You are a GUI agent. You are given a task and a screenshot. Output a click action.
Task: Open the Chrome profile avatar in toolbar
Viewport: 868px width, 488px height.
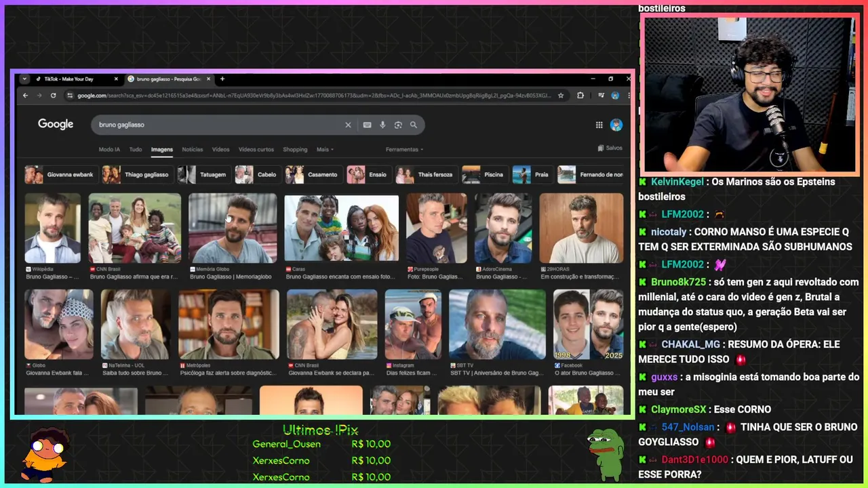click(615, 96)
